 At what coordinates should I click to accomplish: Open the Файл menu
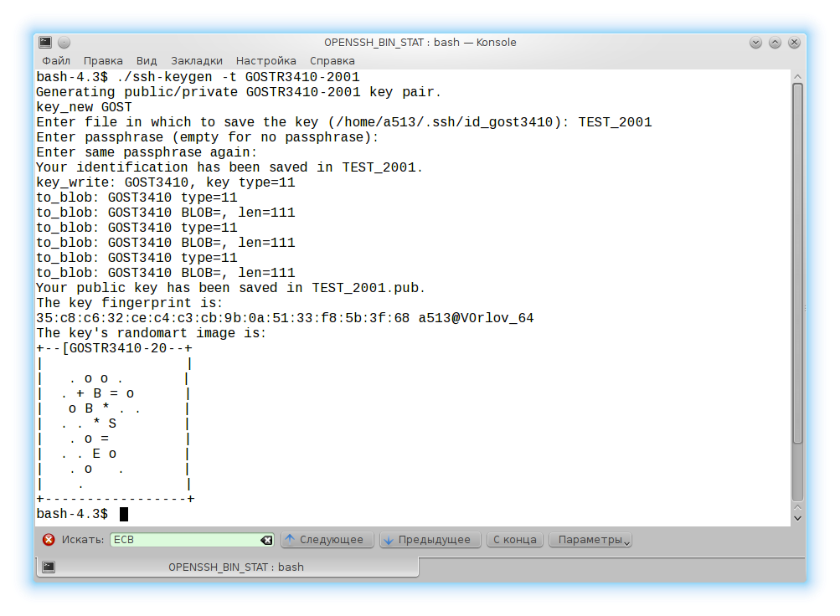[x=56, y=60]
